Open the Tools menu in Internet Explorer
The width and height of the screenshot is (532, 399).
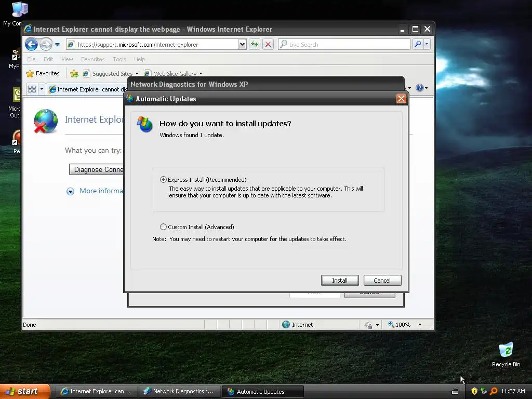pyautogui.click(x=119, y=59)
